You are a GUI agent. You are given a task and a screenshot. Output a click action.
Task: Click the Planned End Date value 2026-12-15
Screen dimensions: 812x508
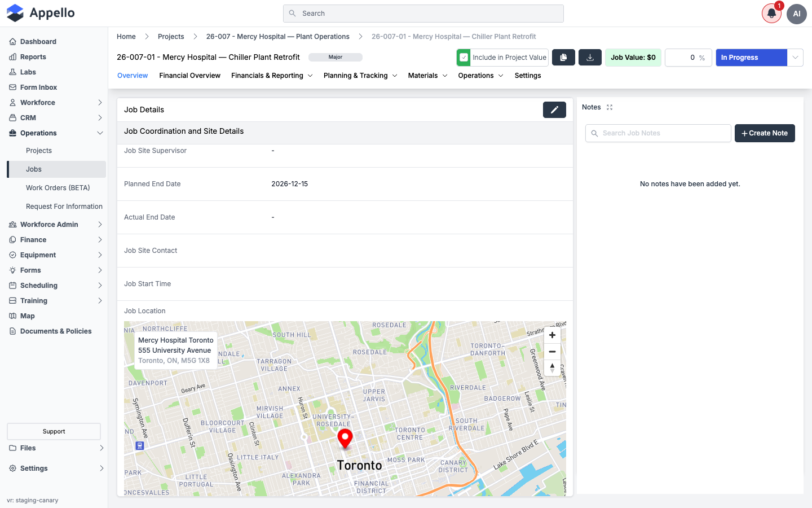click(x=290, y=184)
